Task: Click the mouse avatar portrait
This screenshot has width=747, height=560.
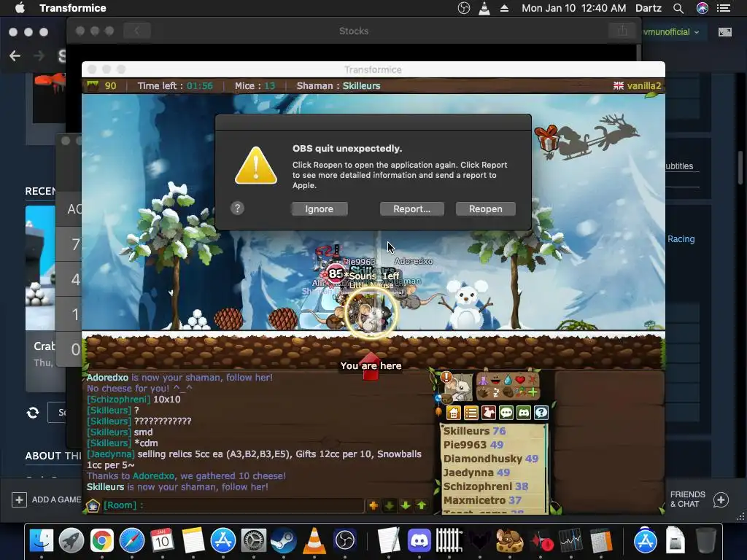Action: point(460,388)
